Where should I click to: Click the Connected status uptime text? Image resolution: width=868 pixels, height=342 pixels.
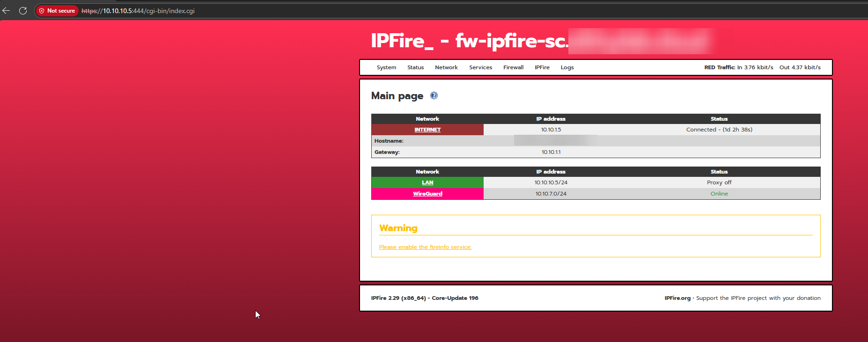pos(719,130)
